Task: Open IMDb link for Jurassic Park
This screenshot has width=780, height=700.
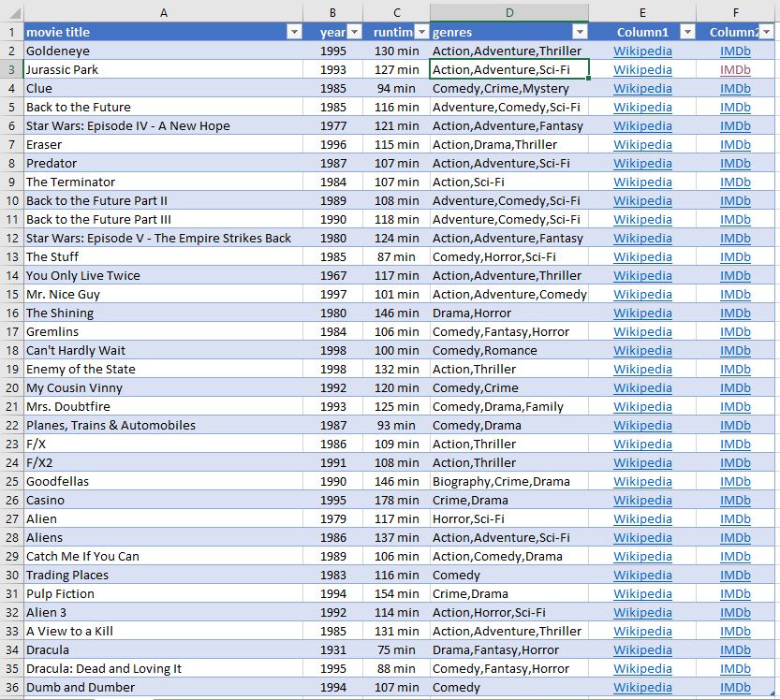Action: point(735,69)
